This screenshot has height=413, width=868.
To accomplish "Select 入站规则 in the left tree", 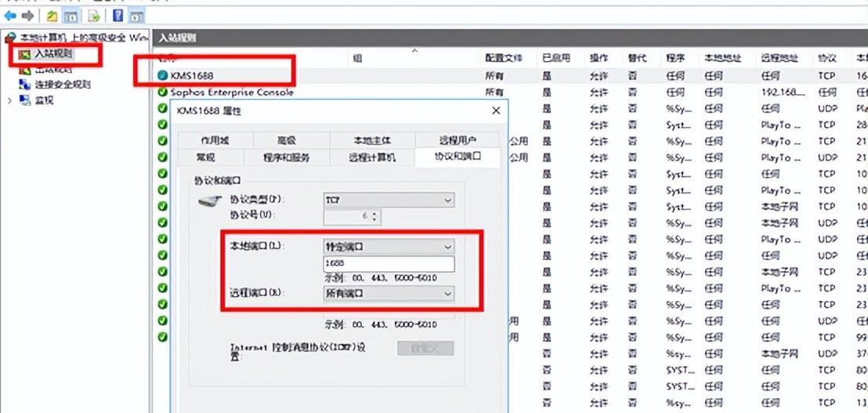I will pos(53,54).
